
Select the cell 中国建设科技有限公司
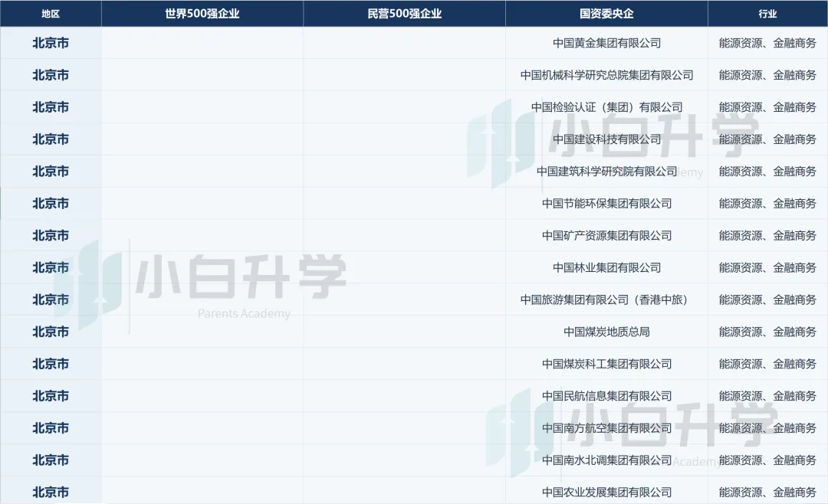[606, 139]
